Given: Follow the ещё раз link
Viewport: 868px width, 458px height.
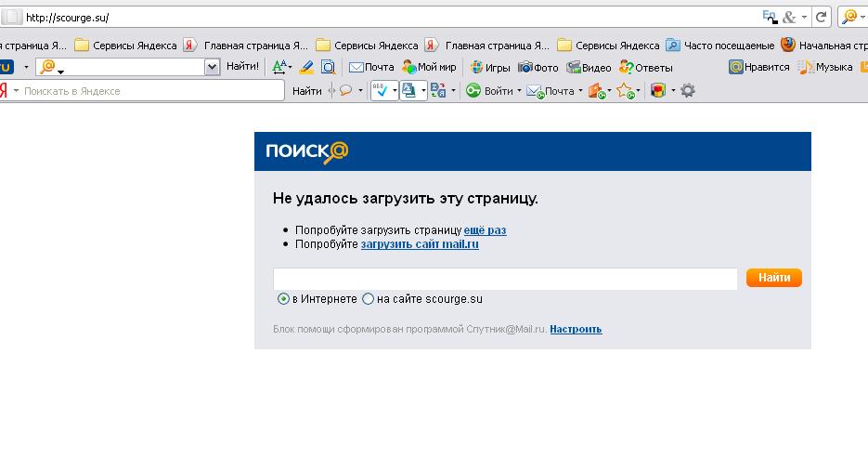Looking at the screenshot, I should 485,229.
